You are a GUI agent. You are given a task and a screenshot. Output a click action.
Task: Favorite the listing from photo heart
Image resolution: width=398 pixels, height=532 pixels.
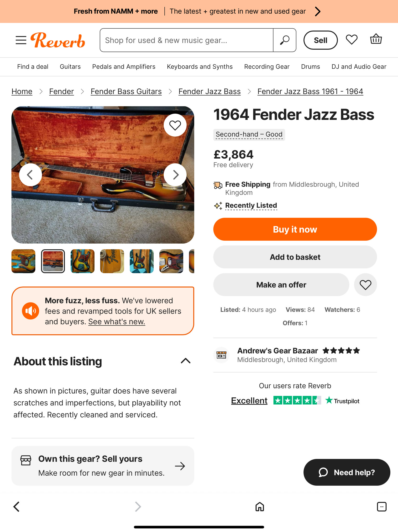[175, 125]
